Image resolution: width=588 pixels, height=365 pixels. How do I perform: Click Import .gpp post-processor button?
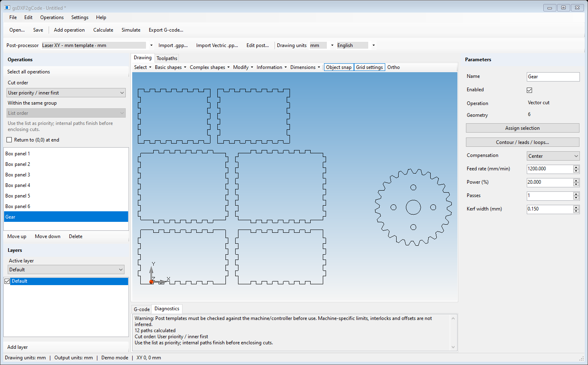173,45
